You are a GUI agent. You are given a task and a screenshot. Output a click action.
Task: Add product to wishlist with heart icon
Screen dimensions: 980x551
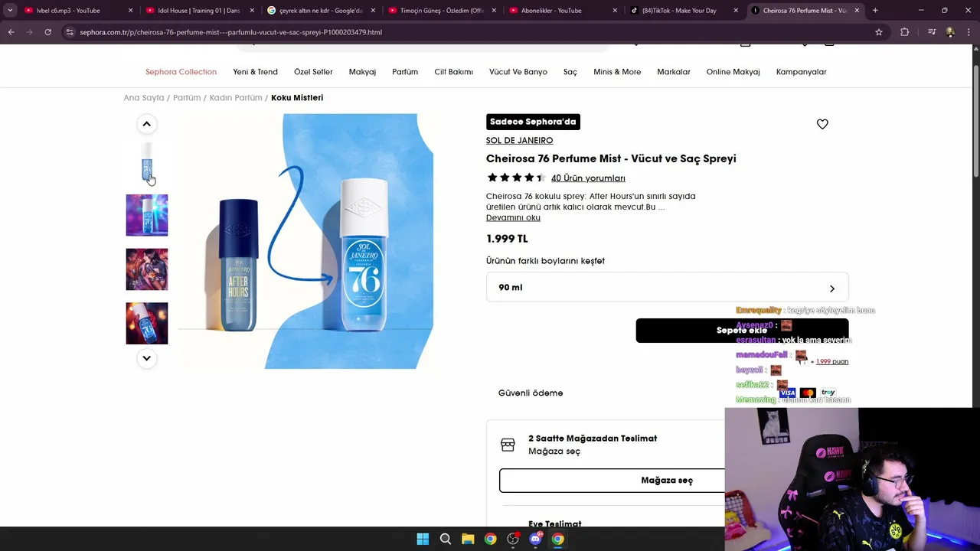[x=822, y=124]
